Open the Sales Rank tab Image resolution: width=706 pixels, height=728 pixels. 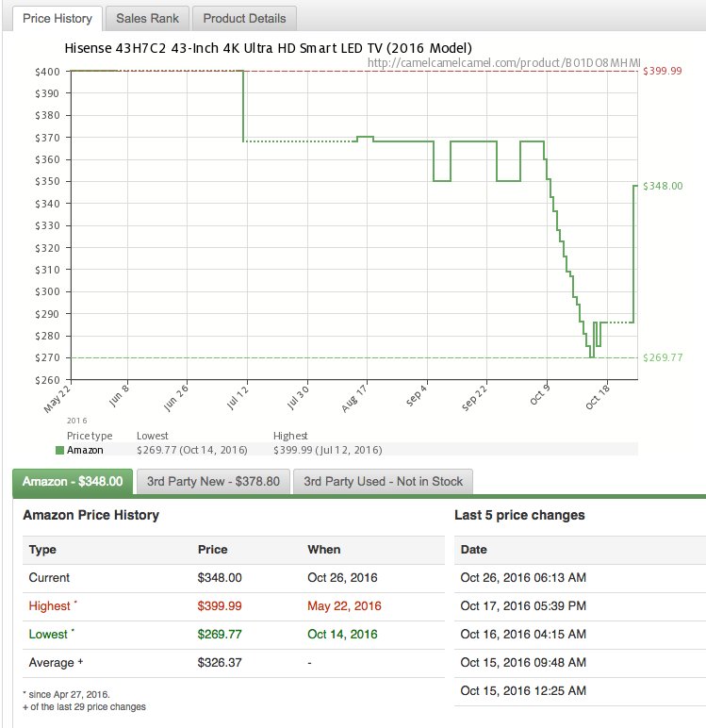point(147,19)
